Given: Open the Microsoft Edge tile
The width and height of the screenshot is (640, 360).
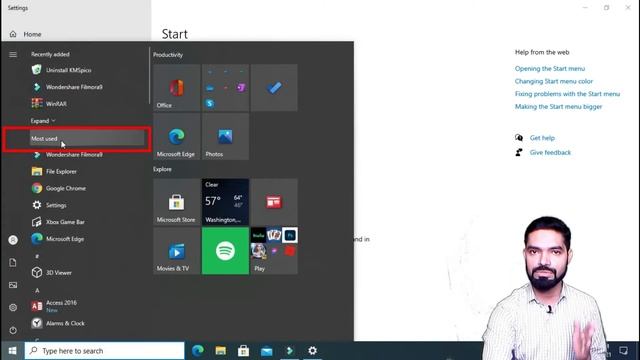Looking at the screenshot, I should [x=177, y=137].
